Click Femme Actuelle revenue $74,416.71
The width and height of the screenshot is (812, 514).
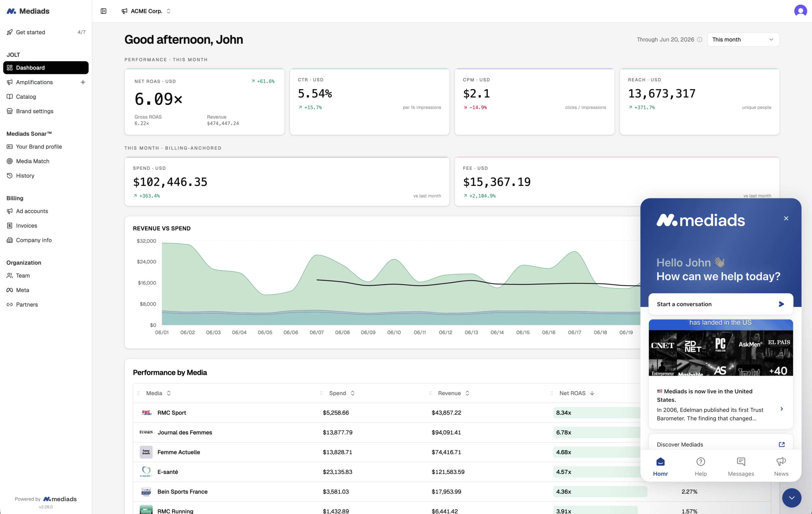pos(446,452)
